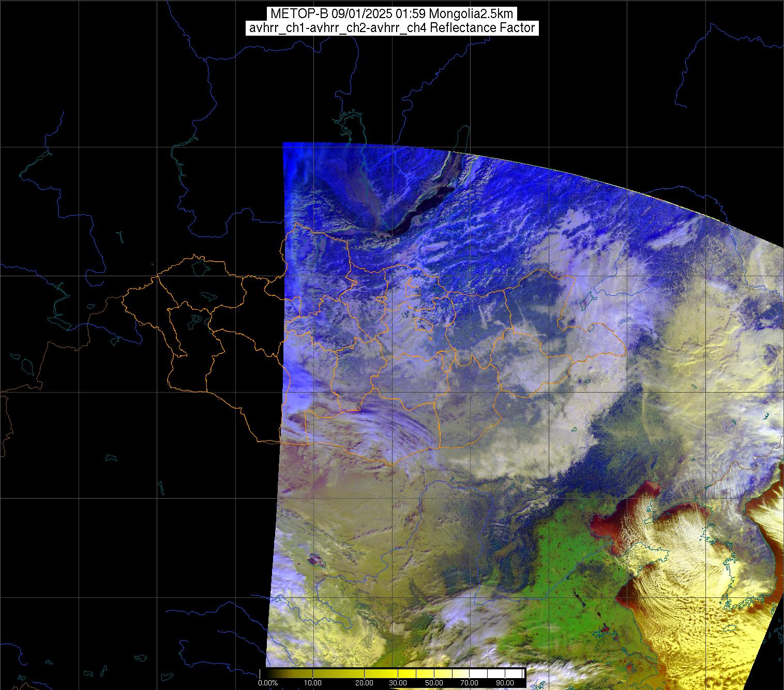The image size is (784, 690).
Task: Click the "30.00" colorbar label
Action: (x=398, y=683)
